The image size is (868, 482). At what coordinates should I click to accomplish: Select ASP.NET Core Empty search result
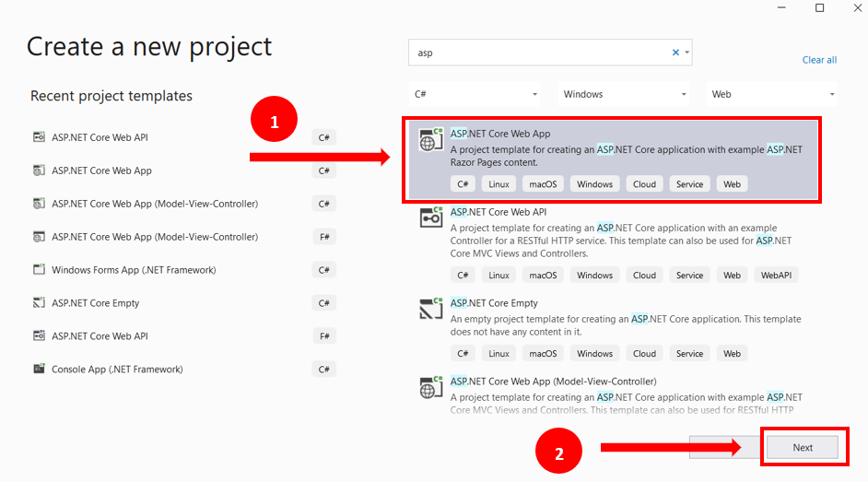[x=612, y=329]
